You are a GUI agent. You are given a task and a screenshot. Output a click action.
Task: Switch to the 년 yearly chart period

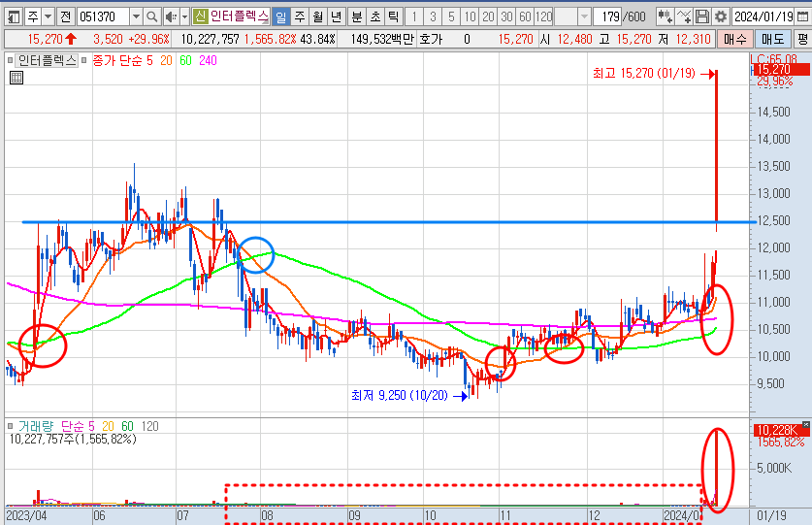[x=336, y=17]
